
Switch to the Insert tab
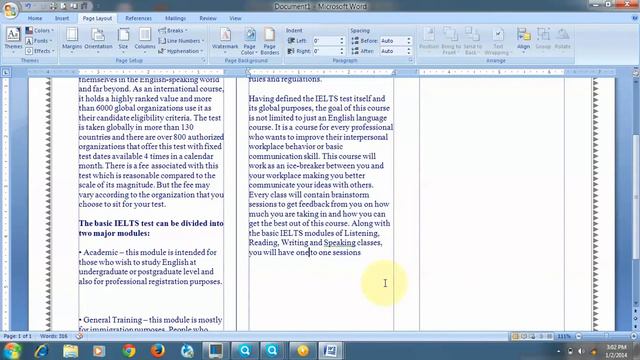62,18
